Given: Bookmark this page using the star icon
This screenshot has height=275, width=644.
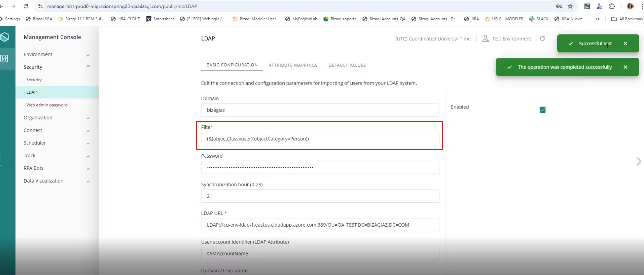Looking at the screenshot, I should (570, 6).
